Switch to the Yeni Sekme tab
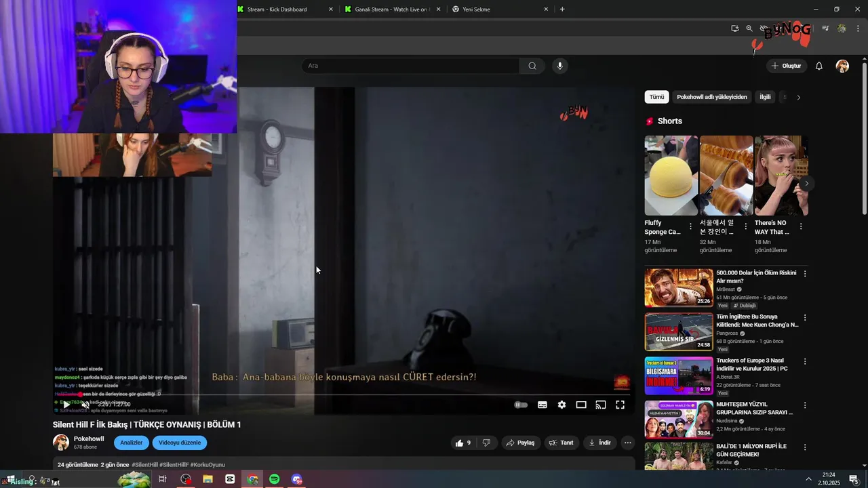The height and width of the screenshot is (488, 868). coord(500,9)
